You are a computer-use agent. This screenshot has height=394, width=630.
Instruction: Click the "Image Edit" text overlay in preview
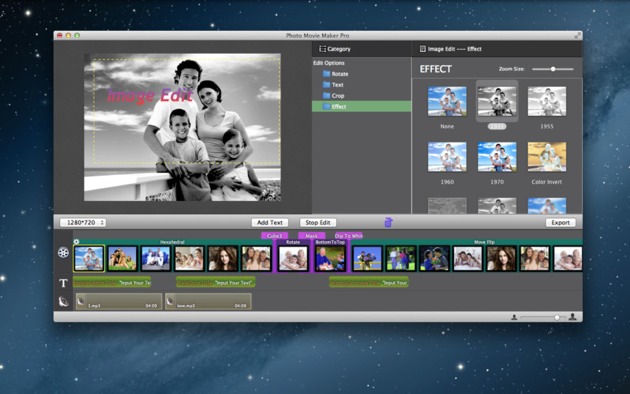150,96
